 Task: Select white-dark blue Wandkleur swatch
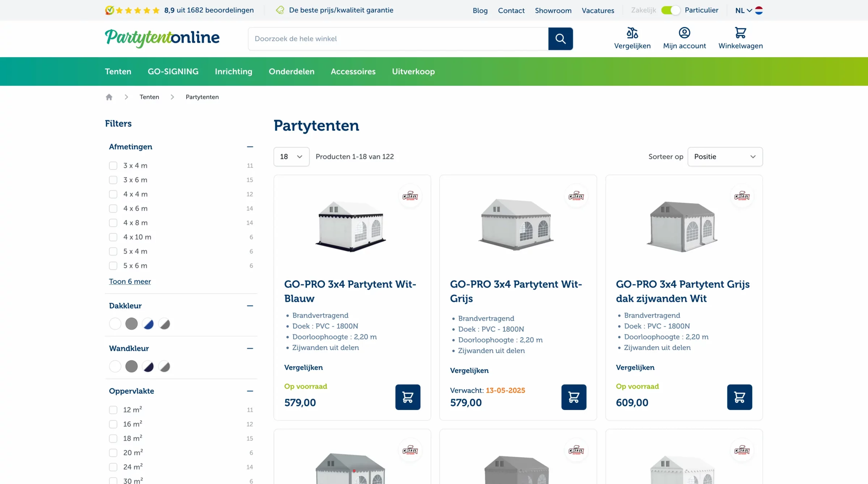[x=148, y=367]
